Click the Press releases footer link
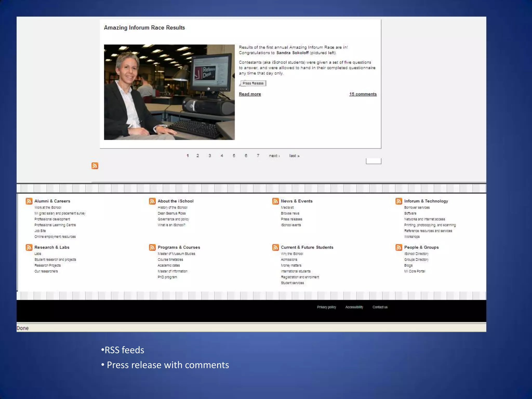The height and width of the screenshot is (399, 532). tap(291, 219)
